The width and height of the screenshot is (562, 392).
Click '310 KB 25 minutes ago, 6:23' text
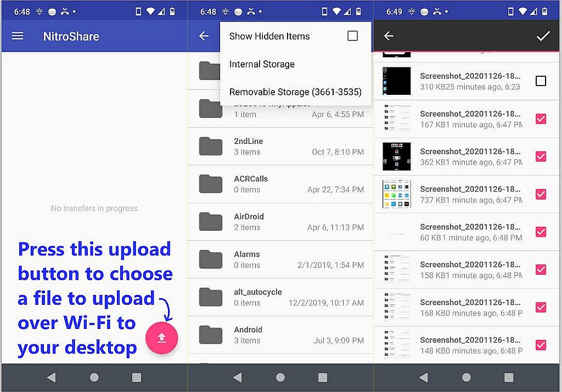tap(470, 87)
